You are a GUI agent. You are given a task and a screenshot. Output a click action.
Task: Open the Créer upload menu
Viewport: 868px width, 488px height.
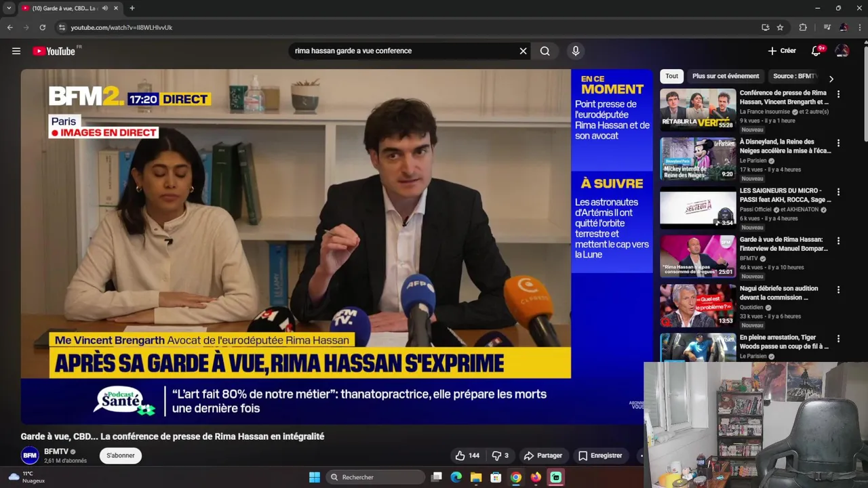click(782, 51)
